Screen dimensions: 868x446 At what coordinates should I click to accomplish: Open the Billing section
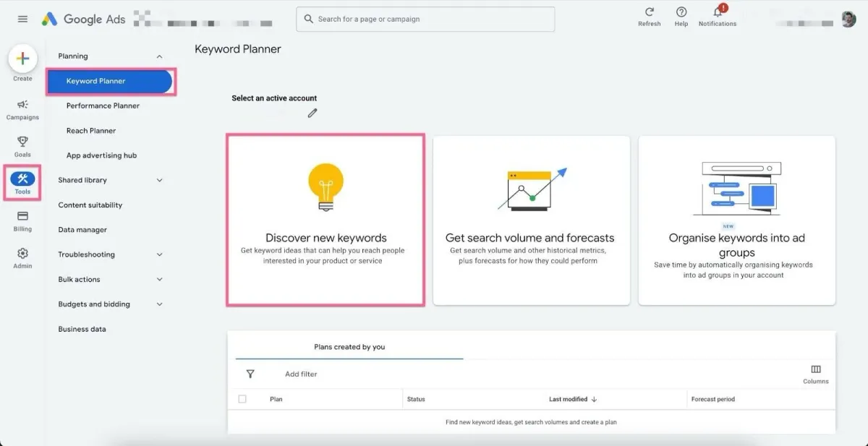tap(22, 221)
